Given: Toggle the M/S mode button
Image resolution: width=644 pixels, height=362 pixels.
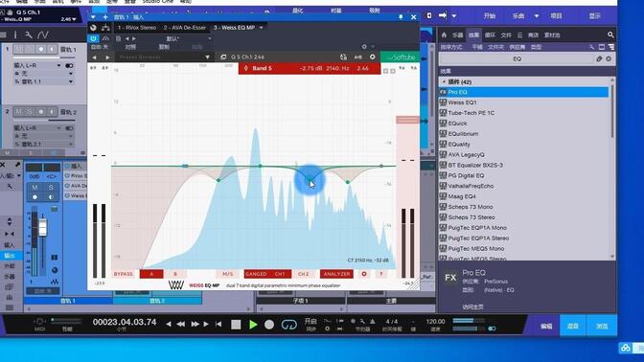Looking at the screenshot, I should pyautogui.click(x=227, y=274).
